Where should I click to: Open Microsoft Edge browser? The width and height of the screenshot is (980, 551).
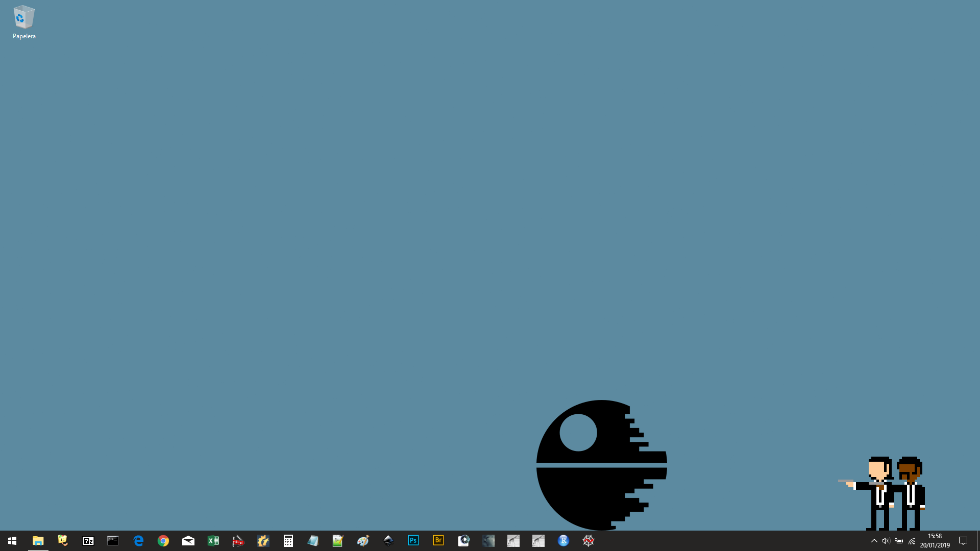click(x=138, y=541)
